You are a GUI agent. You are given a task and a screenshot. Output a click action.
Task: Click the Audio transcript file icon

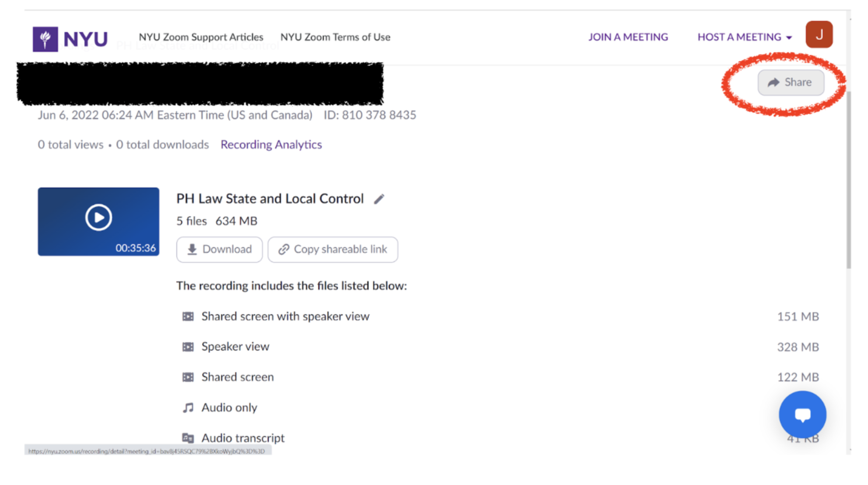(x=188, y=438)
